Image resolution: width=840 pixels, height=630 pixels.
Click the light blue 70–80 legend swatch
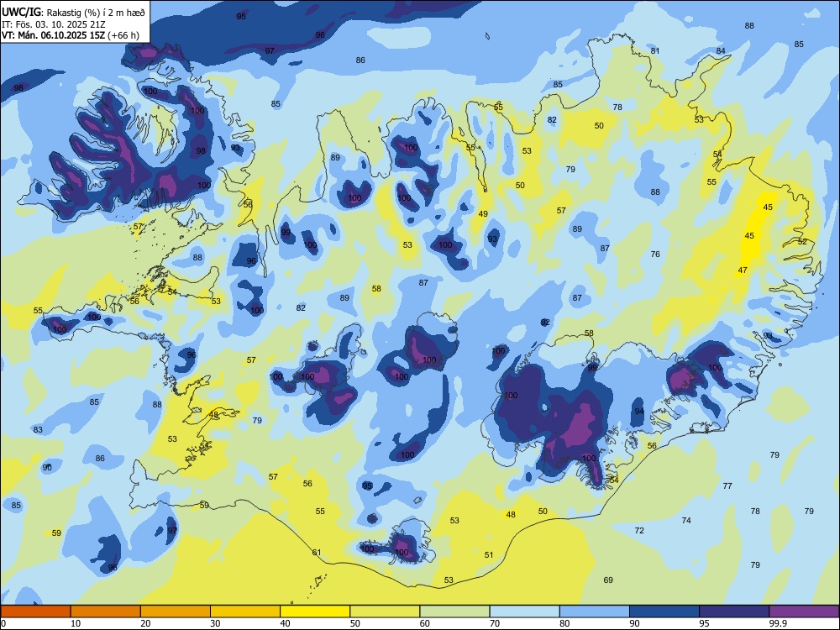tap(524, 612)
